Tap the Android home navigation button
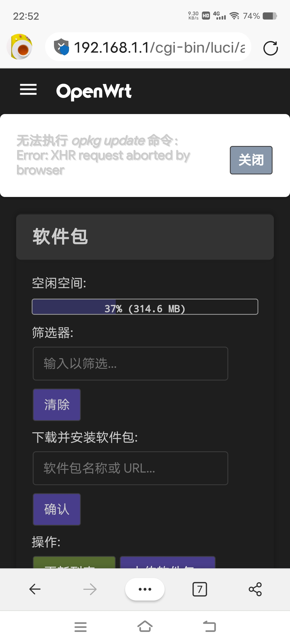Viewport: 290px width, 644px height. pos(145,627)
